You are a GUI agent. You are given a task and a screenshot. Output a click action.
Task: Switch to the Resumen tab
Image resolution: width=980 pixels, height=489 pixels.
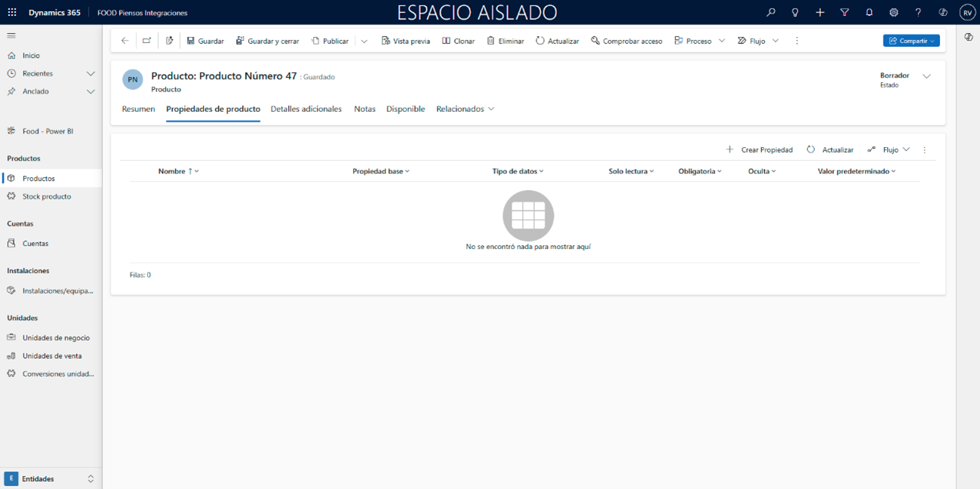[138, 109]
